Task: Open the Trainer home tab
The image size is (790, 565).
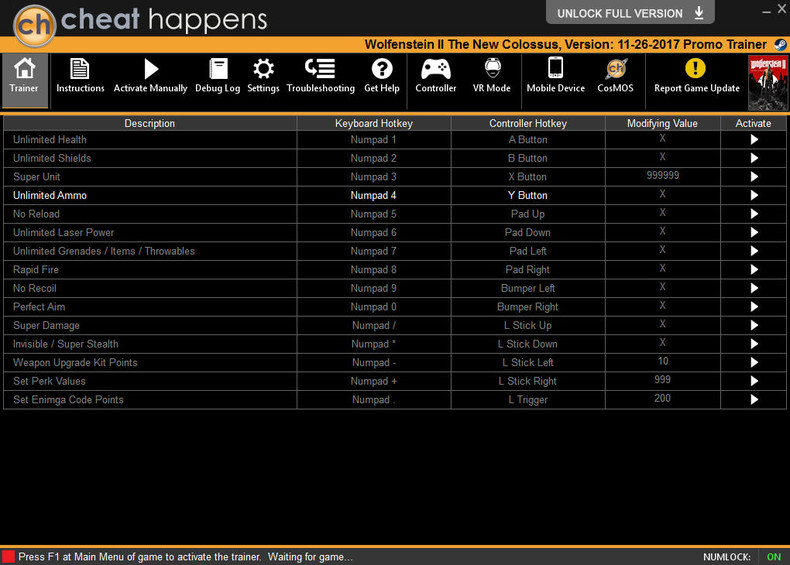Action: click(24, 80)
